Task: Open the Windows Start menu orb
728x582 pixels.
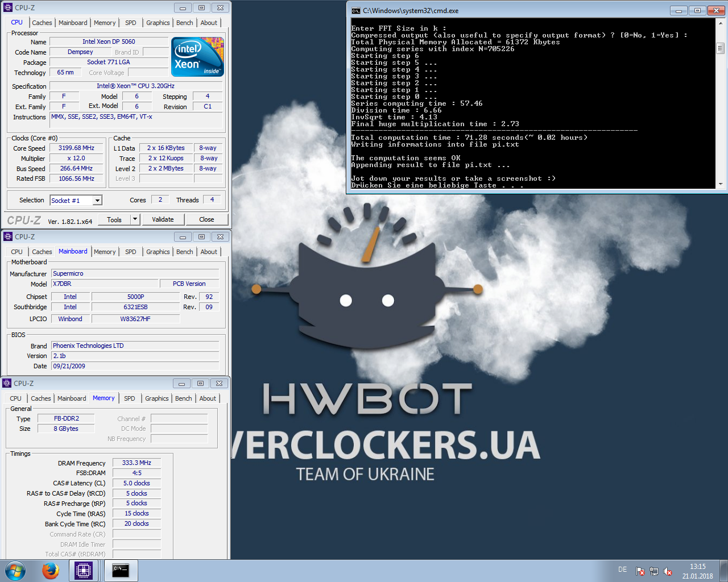Action: (15, 571)
